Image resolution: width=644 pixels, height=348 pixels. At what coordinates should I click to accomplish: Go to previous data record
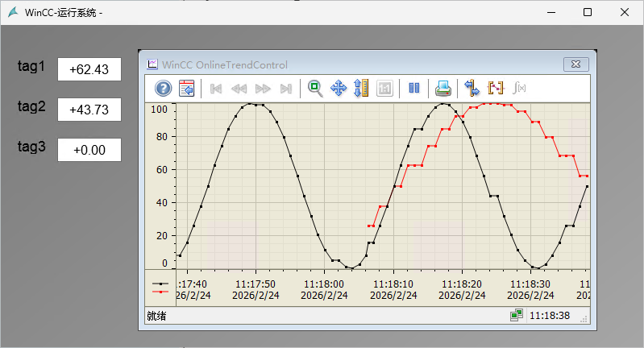[x=239, y=89]
